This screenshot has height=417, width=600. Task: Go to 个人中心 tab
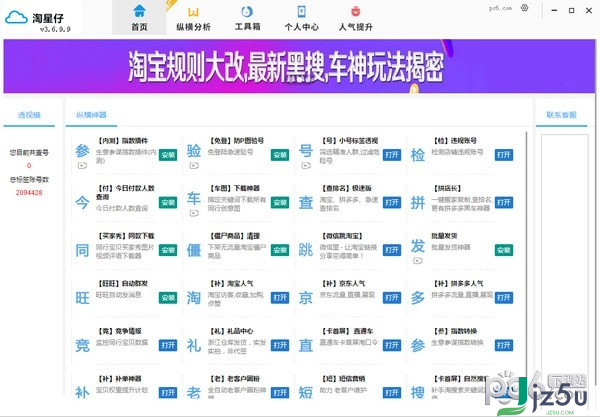click(302, 18)
